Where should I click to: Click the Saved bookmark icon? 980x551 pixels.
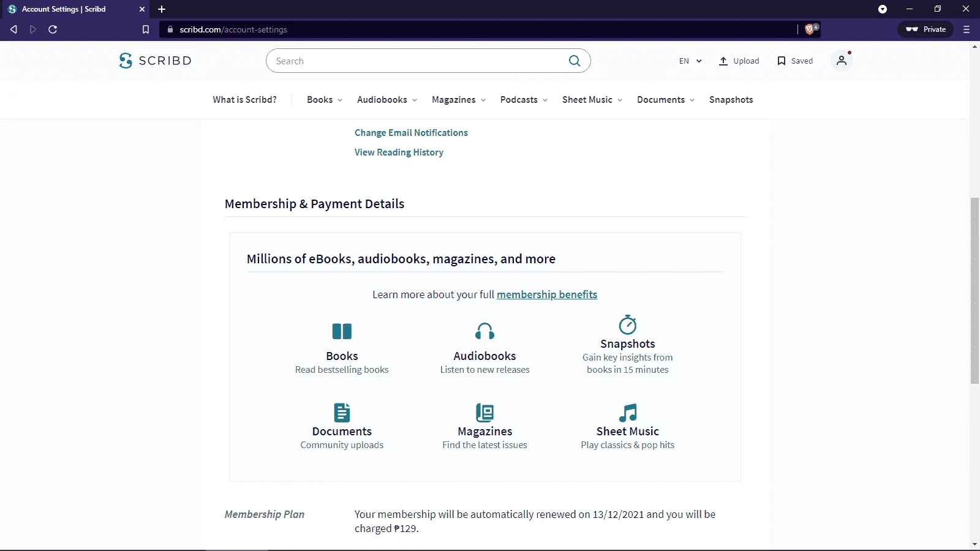click(x=781, y=61)
